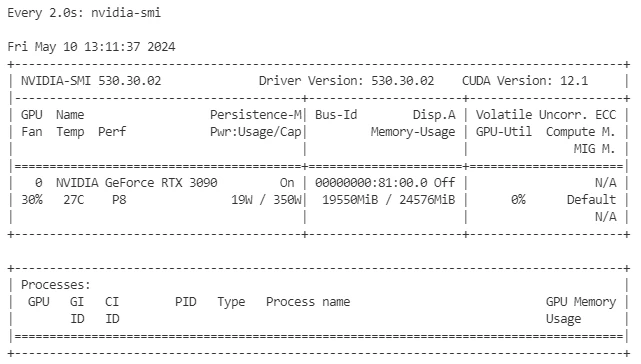641x364 pixels.
Task: Click the bus id 00000000:81:00.0
Action: [371, 182]
